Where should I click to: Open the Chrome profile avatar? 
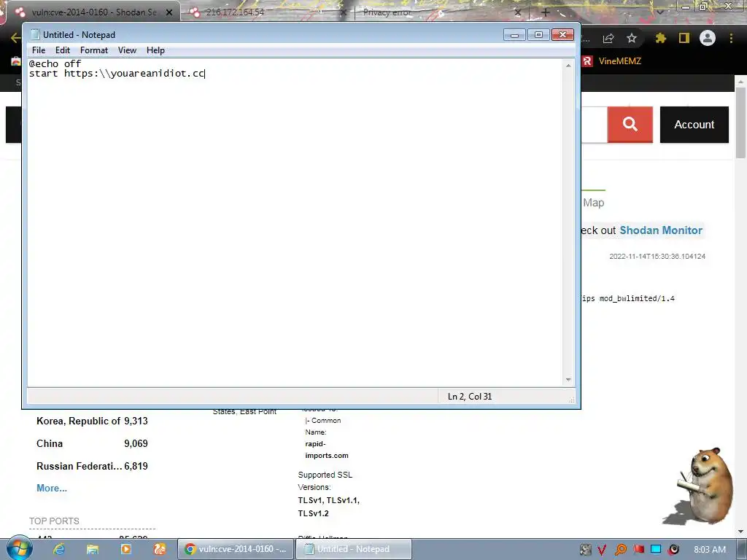click(x=708, y=38)
